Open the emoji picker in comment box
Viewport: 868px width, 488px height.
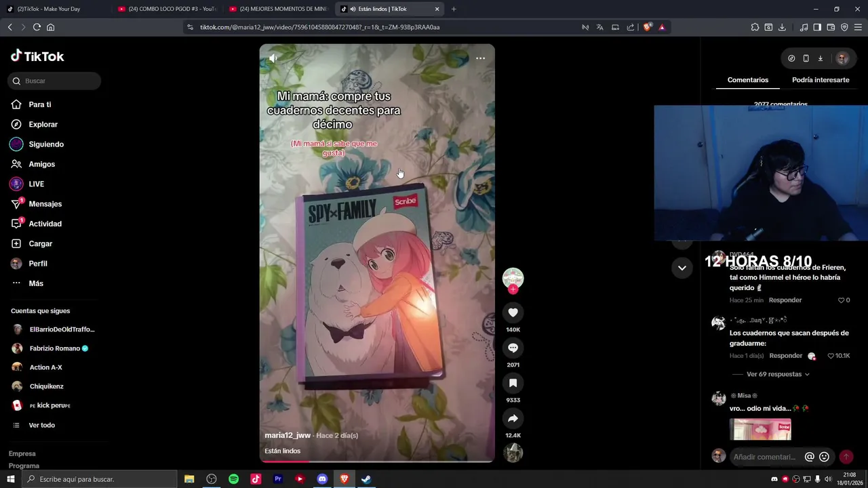[824, 457]
